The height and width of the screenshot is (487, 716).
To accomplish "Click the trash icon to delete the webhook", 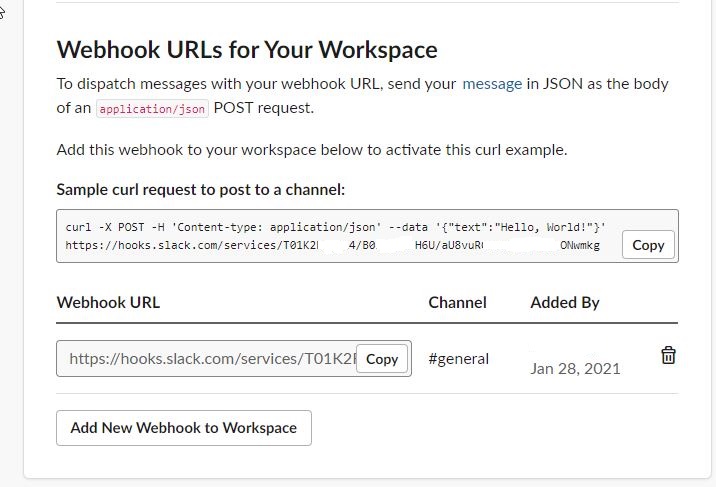I will (668, 355).
